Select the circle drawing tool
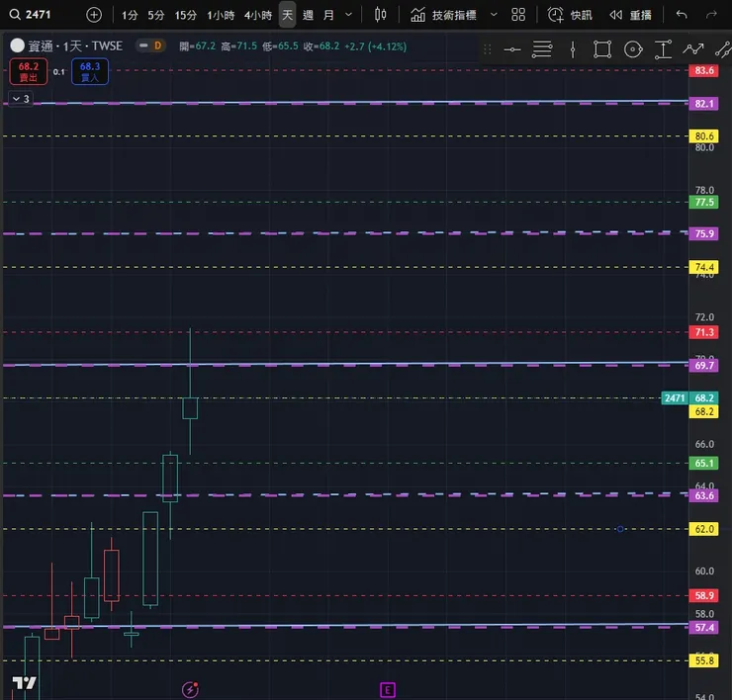 point(633,49)
